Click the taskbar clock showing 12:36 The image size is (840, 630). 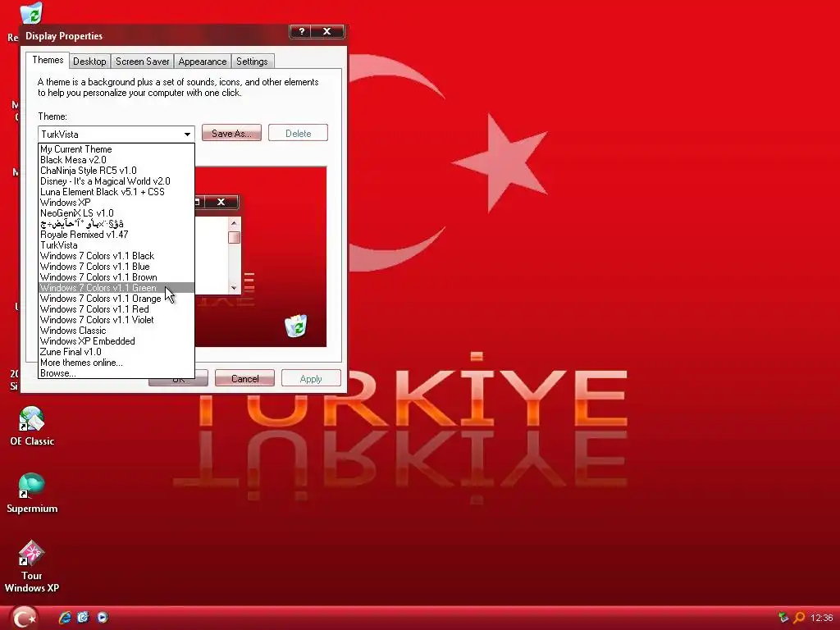821,618
